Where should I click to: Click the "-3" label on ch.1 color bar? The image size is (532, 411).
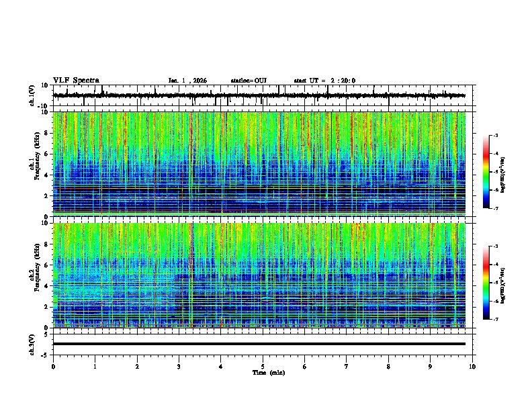(496, 135)
